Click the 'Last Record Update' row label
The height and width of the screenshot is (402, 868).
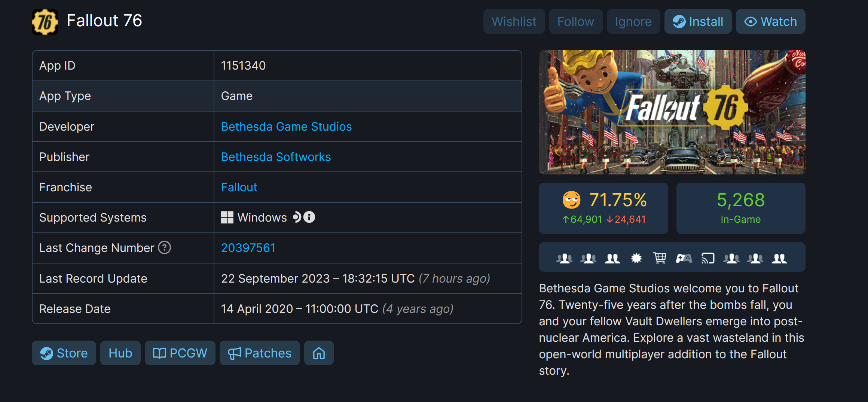93,278
